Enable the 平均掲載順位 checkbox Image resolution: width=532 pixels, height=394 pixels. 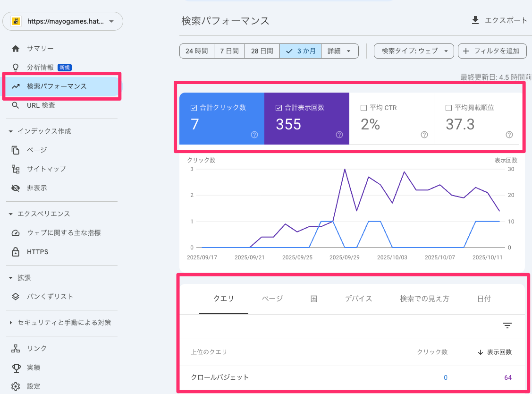(448, 108)
